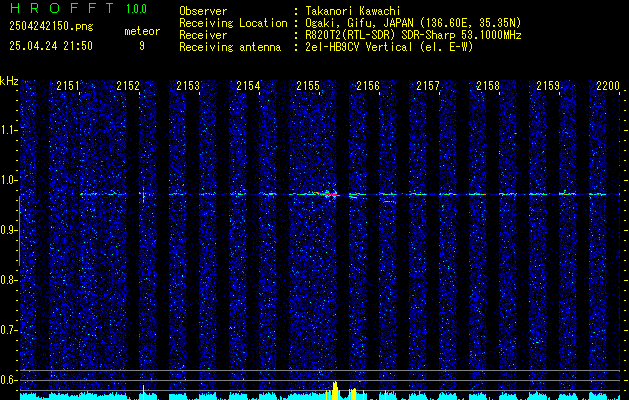Click the yellow power spike below 2152
Viewport: 629px width, 400px height.
(x=143, y=392)
